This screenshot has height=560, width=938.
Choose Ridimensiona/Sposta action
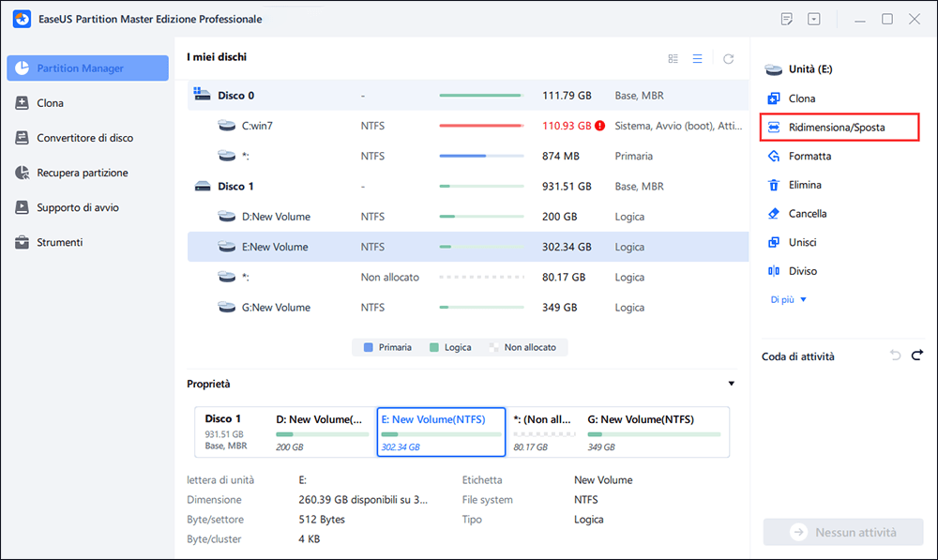[840, 127]
